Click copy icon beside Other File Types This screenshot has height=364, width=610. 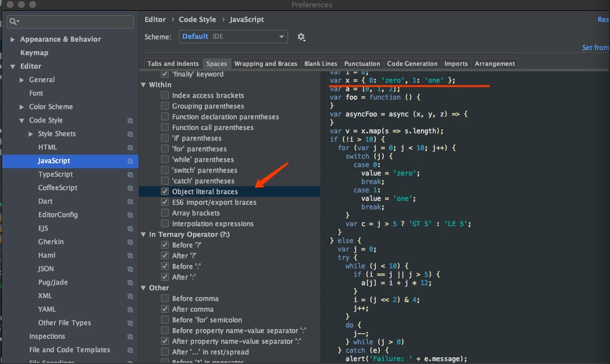coord(131,323)
